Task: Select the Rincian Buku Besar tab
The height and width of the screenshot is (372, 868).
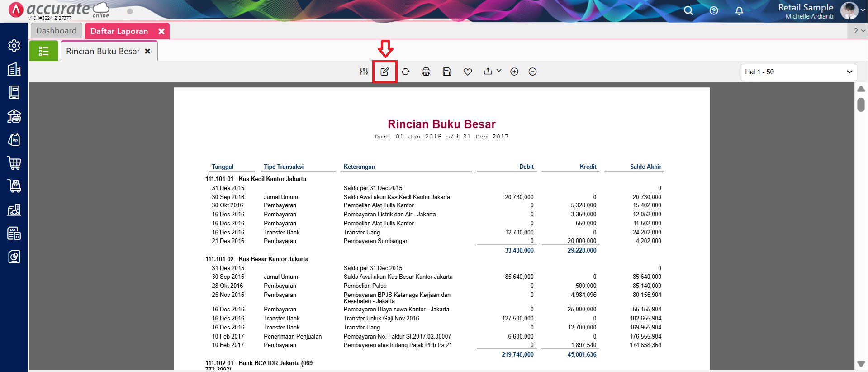Action: click(x=103, y=51)
